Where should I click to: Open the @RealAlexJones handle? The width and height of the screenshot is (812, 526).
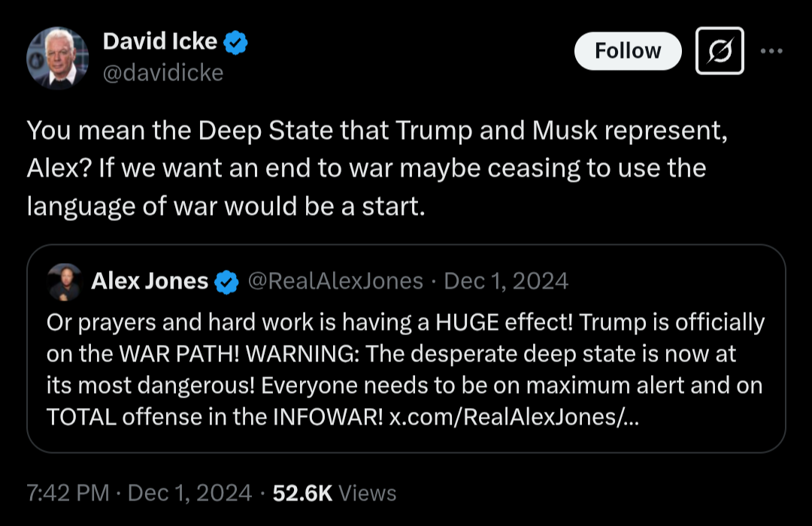(335, 281)
